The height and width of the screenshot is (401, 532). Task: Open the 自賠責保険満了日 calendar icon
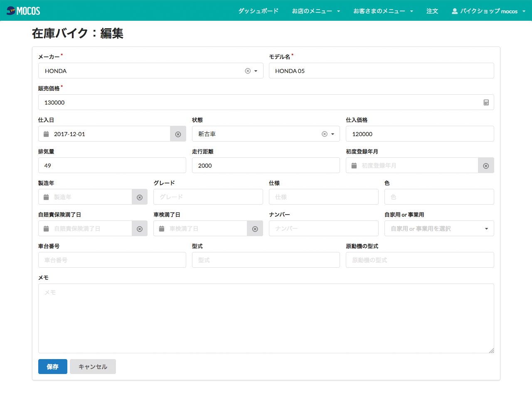tap(47, 229)
